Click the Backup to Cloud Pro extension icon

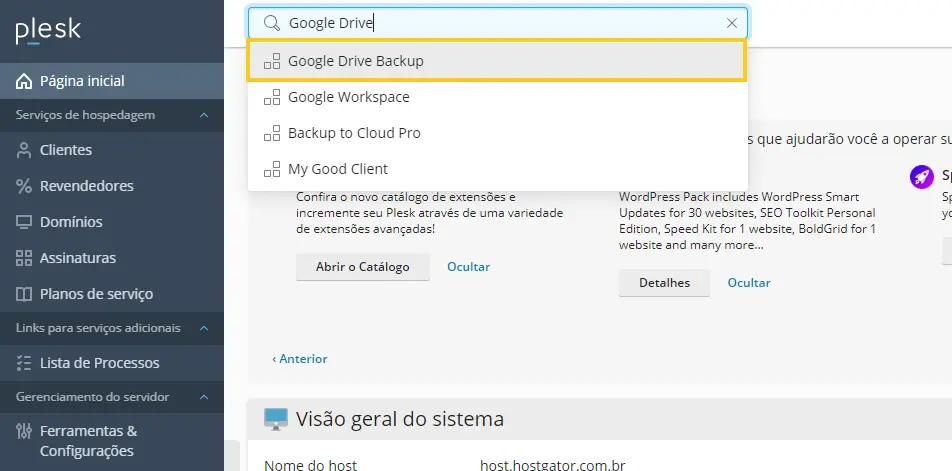[x=272, y=133]
